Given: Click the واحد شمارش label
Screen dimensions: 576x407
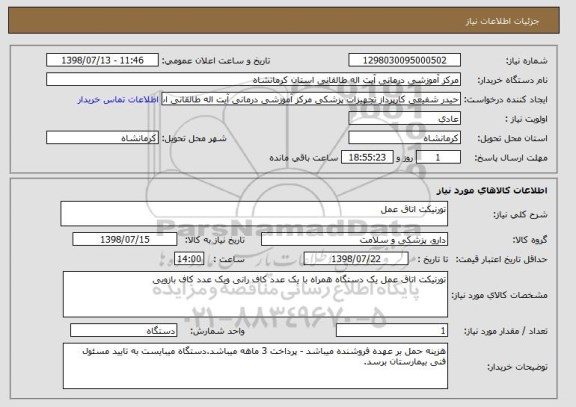Looking at the screenshot, I should pos(217,331).
